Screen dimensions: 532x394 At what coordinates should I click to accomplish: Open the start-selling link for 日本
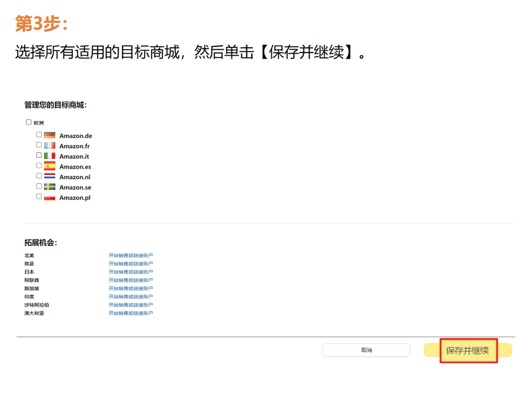(x=131, y=272)
